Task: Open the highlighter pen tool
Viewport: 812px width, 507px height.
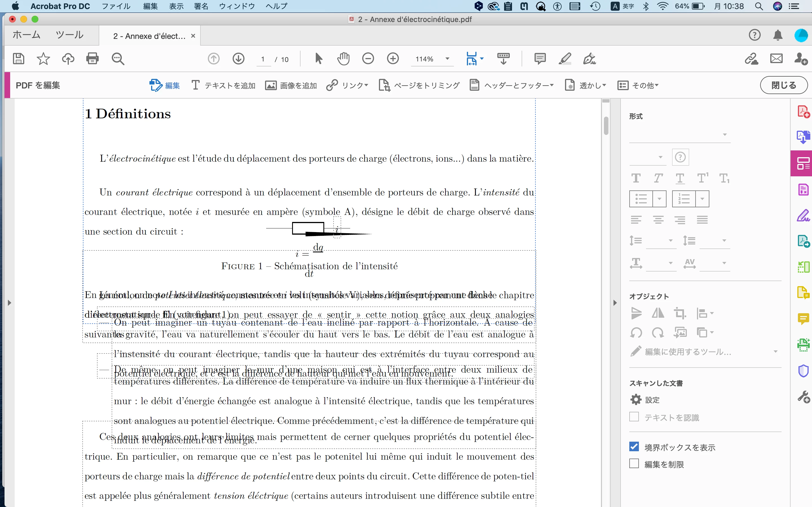Action: tap(565, 59)
